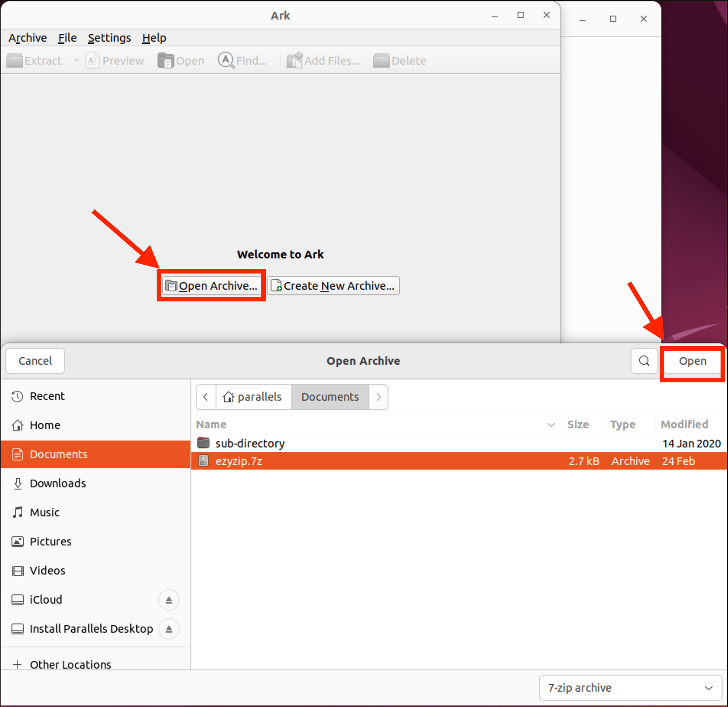This screenshot has width=728, height=707.
Task: Click the Open Archive button in Ark
Action: pos(211,286)
